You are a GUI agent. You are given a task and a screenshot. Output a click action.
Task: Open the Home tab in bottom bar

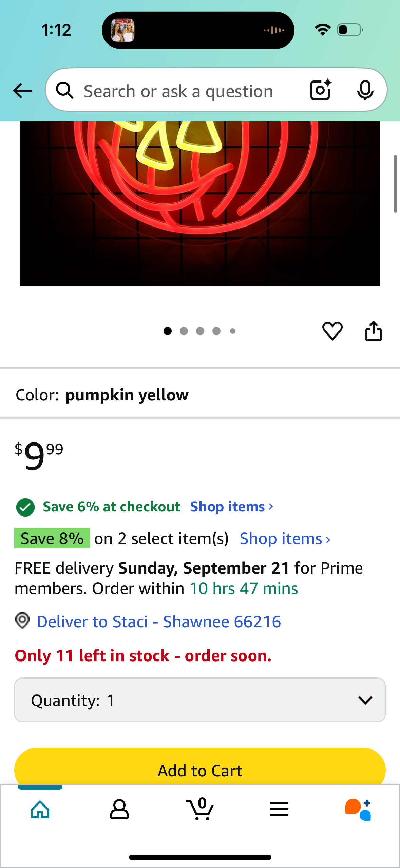(40, 810)
